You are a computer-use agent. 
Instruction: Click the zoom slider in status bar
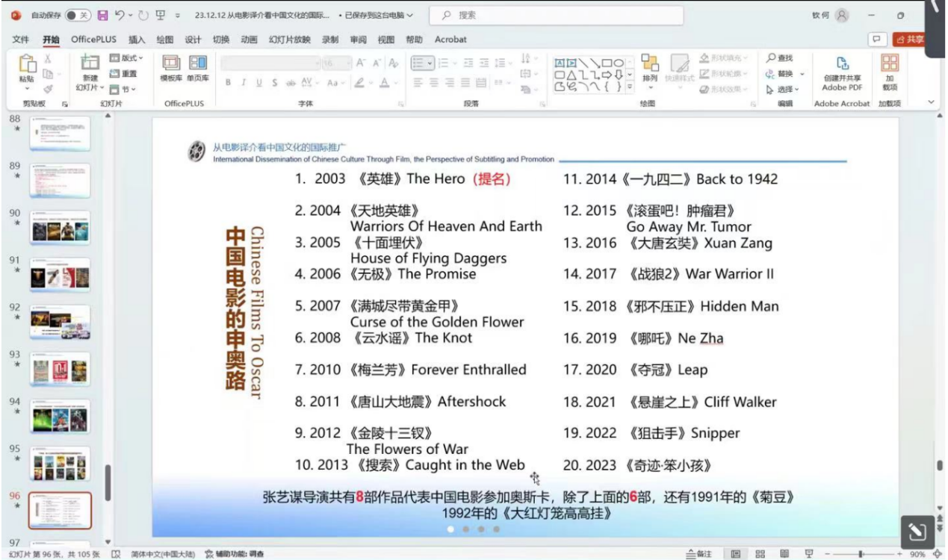coord(861,554)
